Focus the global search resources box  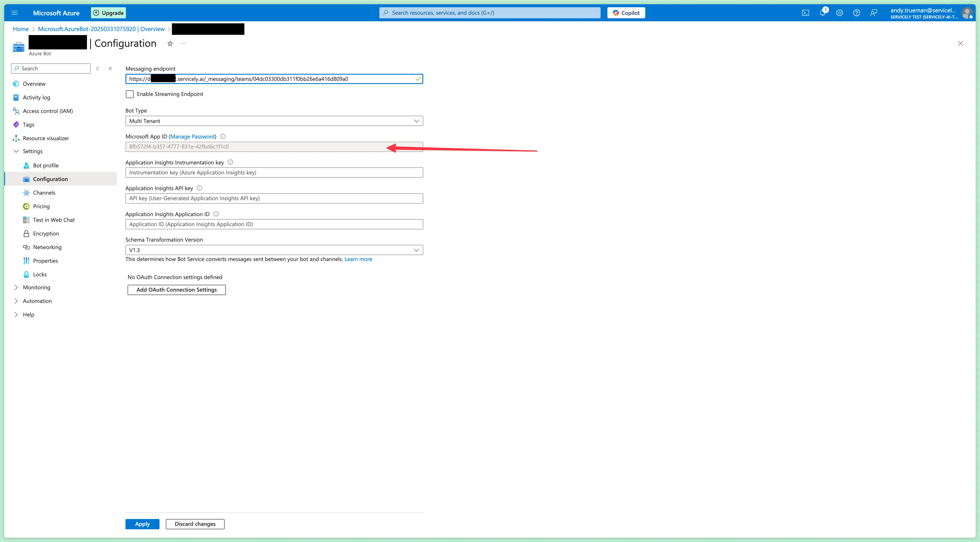click(x=490, y=13)
